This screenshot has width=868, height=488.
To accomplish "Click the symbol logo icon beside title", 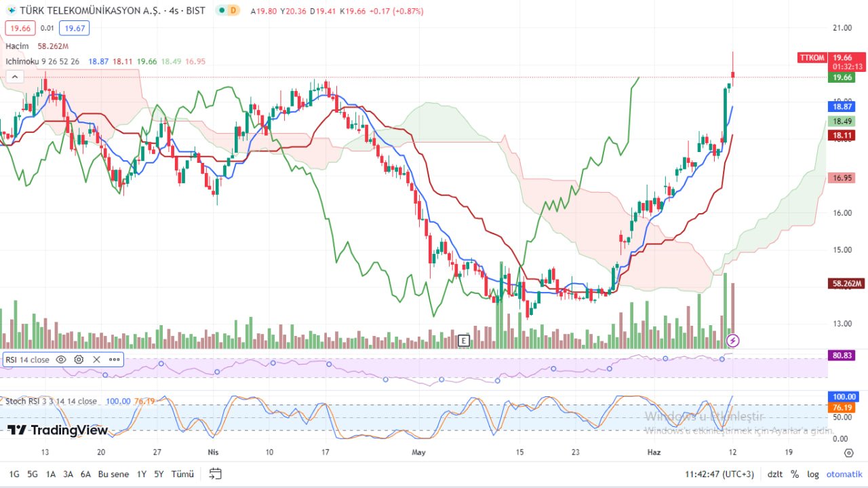I will (11, 11).
